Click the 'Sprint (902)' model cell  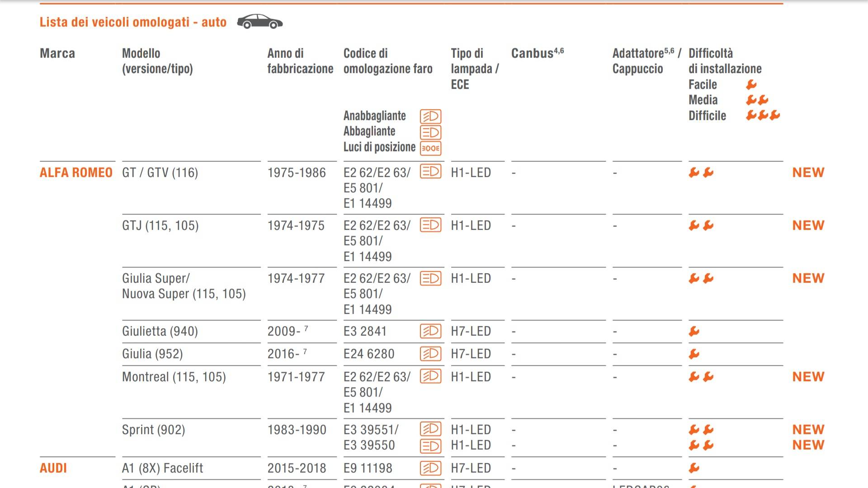[x=154, y=430]
